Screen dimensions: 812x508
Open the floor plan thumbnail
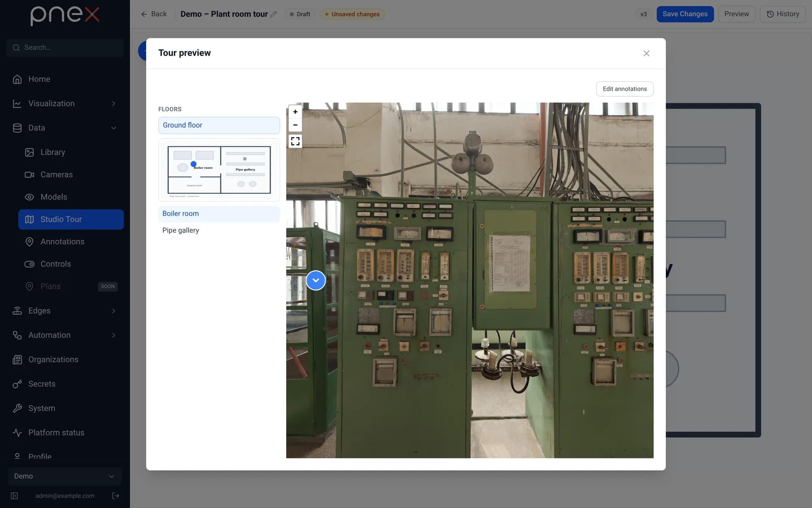(x=219, y=170)
